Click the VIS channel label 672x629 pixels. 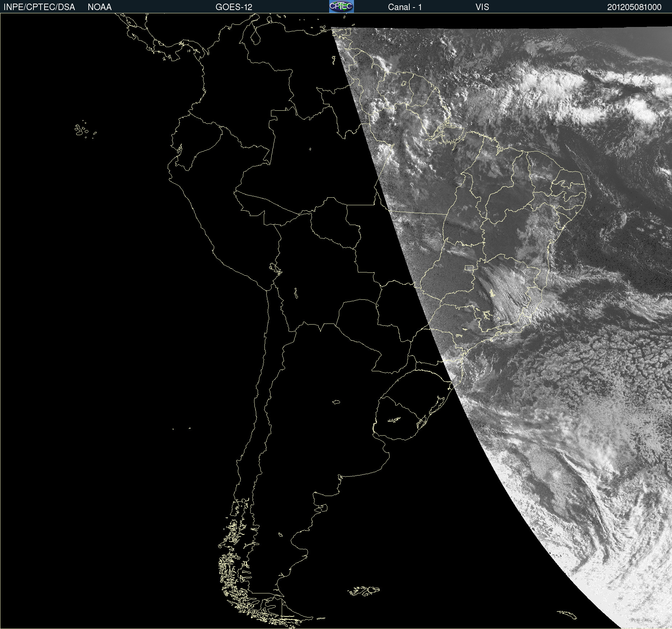tap(482, 7)
